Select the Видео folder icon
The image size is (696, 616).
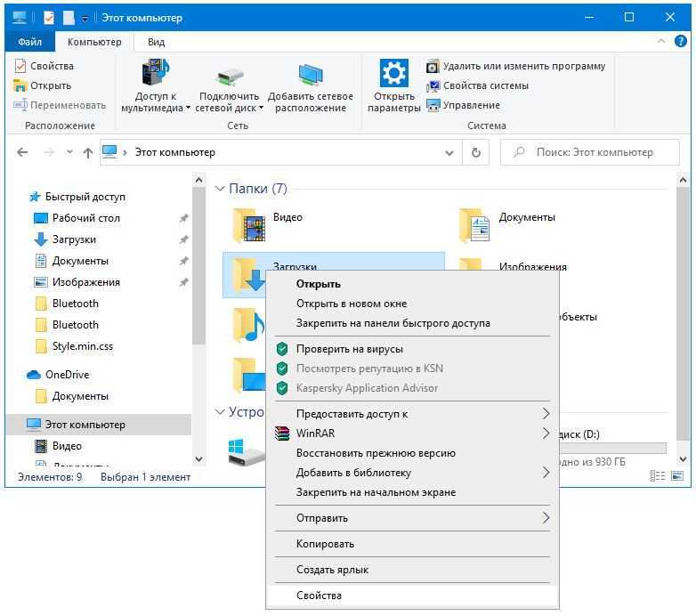coord(249,226)
